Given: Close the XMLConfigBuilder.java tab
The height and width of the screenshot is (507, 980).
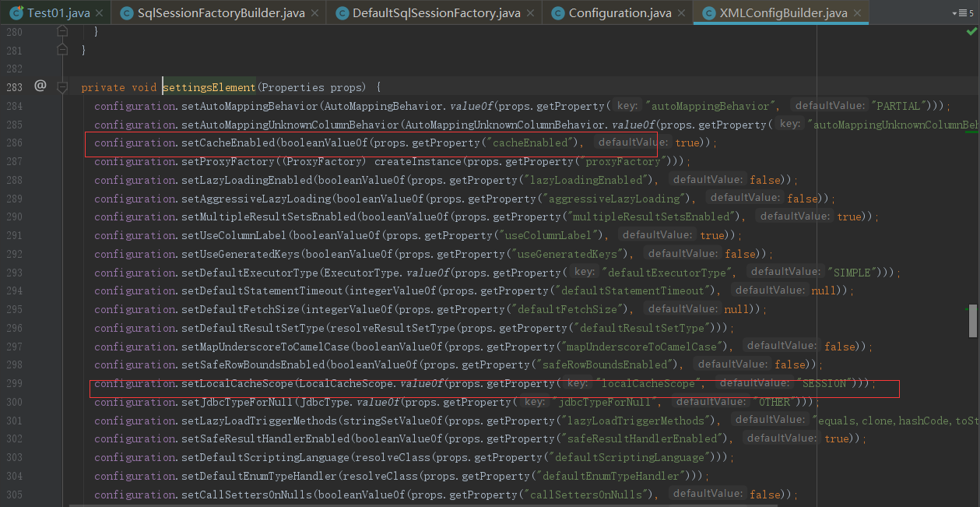Looking at the screenshot, I should 858,13.
